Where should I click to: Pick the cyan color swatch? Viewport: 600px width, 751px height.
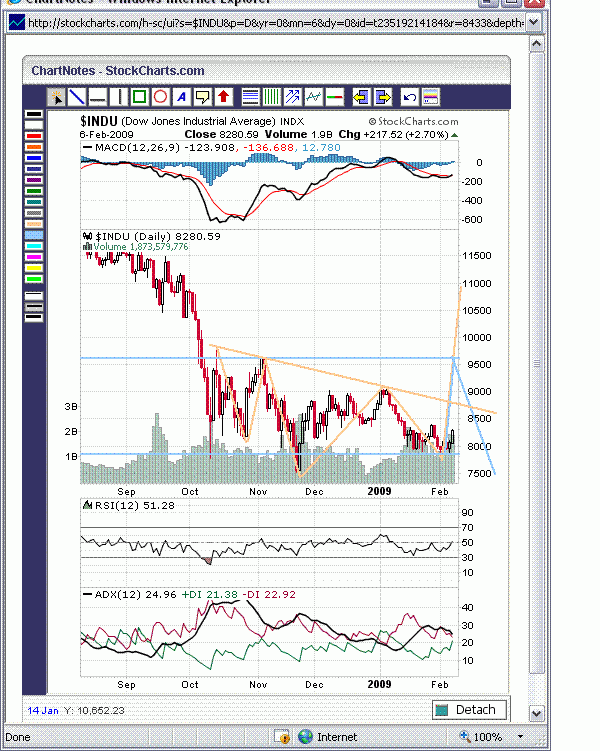(34, 246)
